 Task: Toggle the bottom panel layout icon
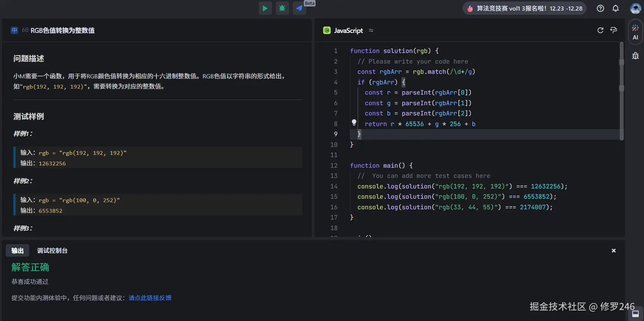point(636,313)
